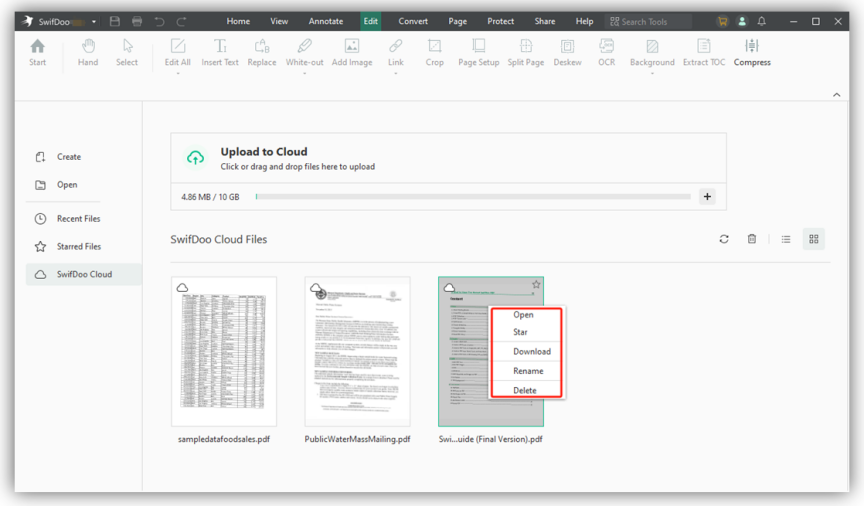Toggle star on selected PDF thumbnail
Image resolution: width=864 pixels, height=506 pixels.
coord(536,285)
